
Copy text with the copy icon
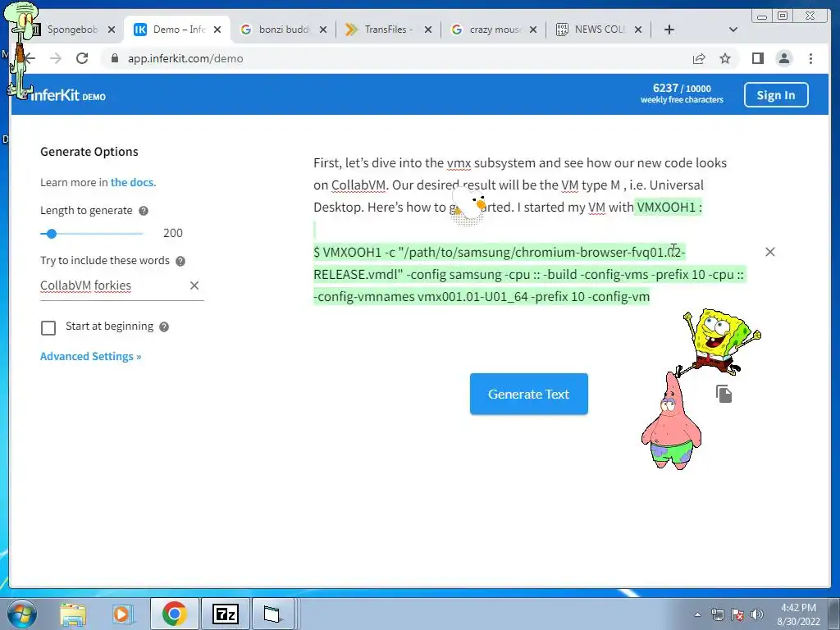click(x=724, y=394)
